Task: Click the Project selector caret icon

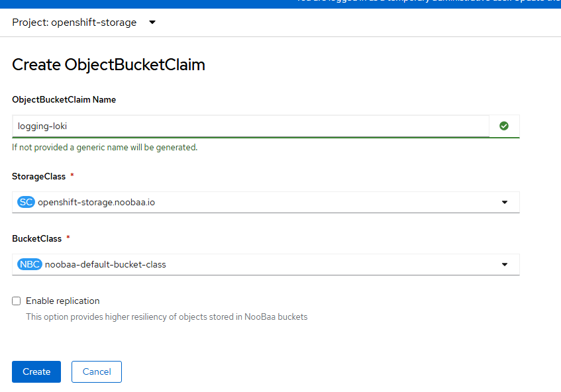Action: (152, 22)
